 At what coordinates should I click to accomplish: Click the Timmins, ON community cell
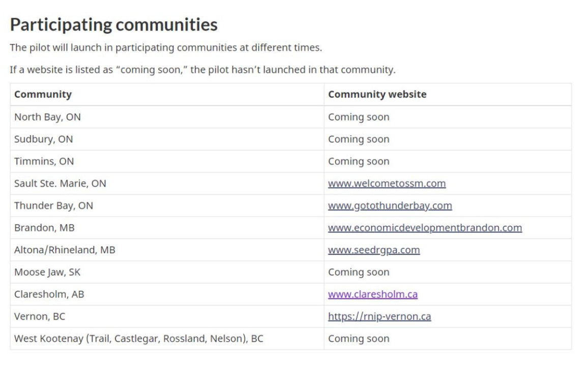click(44, 162)
